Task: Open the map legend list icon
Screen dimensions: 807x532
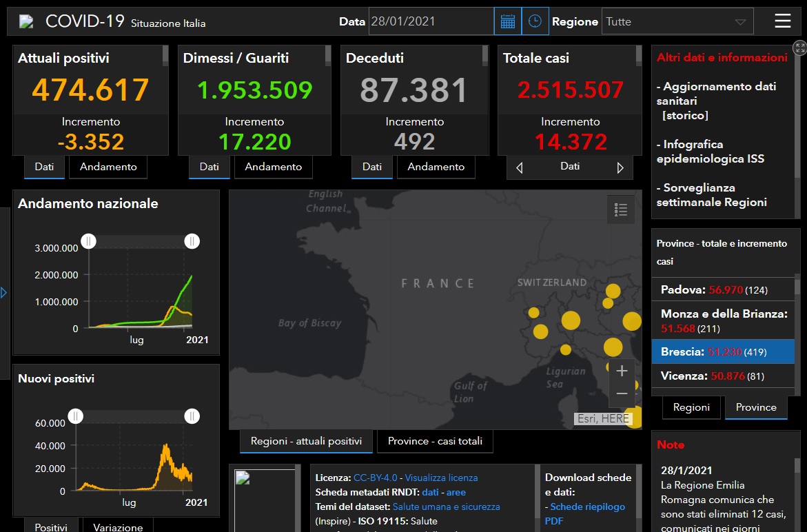Action: (x=621, y=210)
